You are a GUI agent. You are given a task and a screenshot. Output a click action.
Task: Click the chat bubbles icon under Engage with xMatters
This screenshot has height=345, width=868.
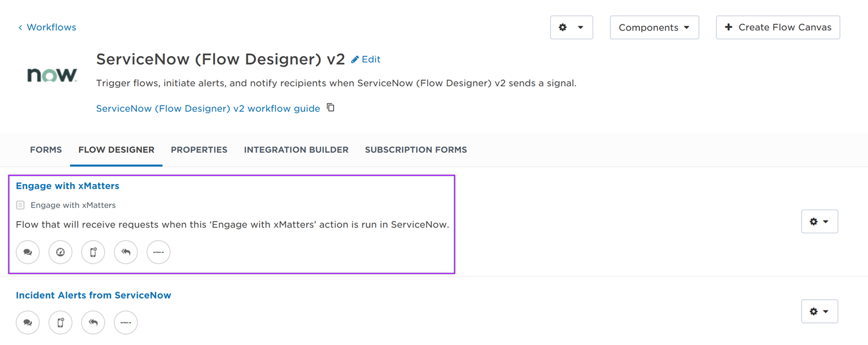[x=28, y=252]
